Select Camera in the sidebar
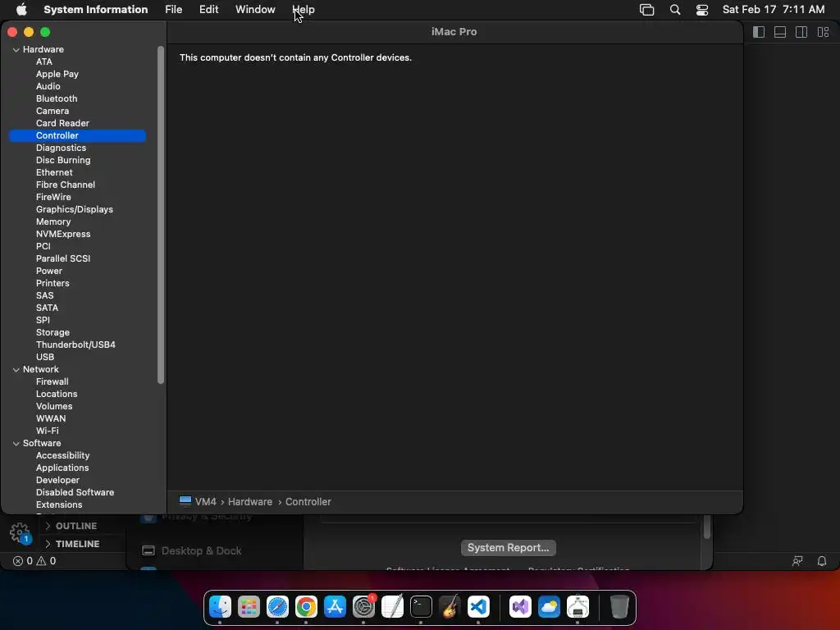This screenshot has height=630, width=840. point(52,111)
